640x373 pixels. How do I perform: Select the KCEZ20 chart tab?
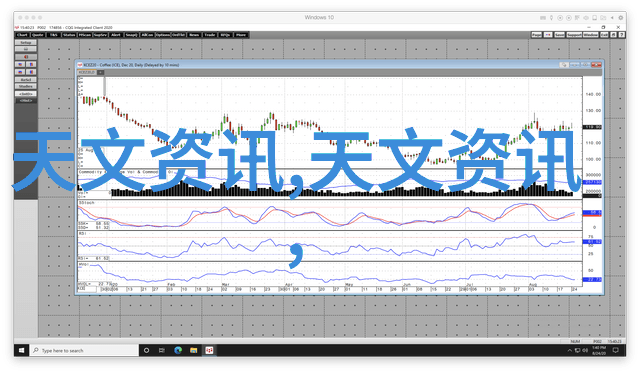pos(87,72)
